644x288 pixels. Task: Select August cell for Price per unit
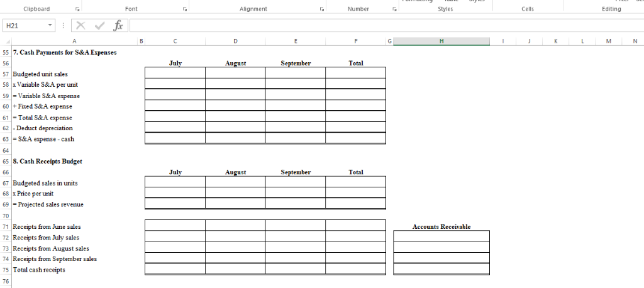pos(235,192)
